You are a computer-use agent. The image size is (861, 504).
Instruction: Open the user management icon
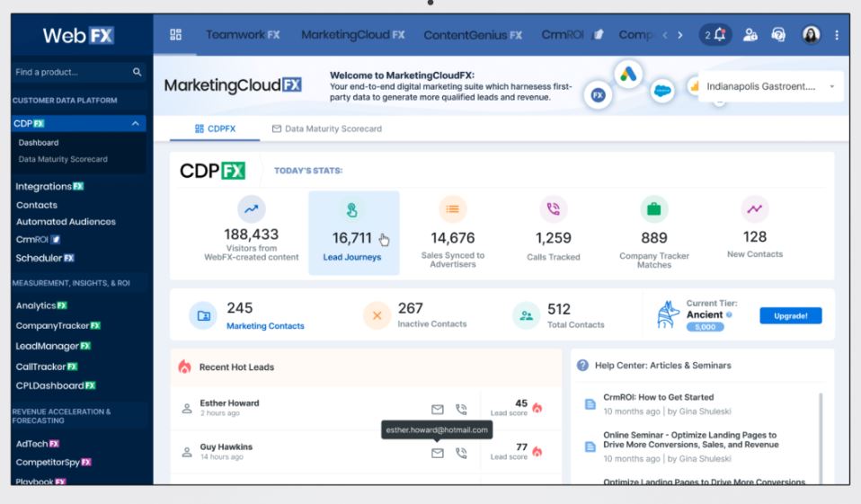point(750,34)
